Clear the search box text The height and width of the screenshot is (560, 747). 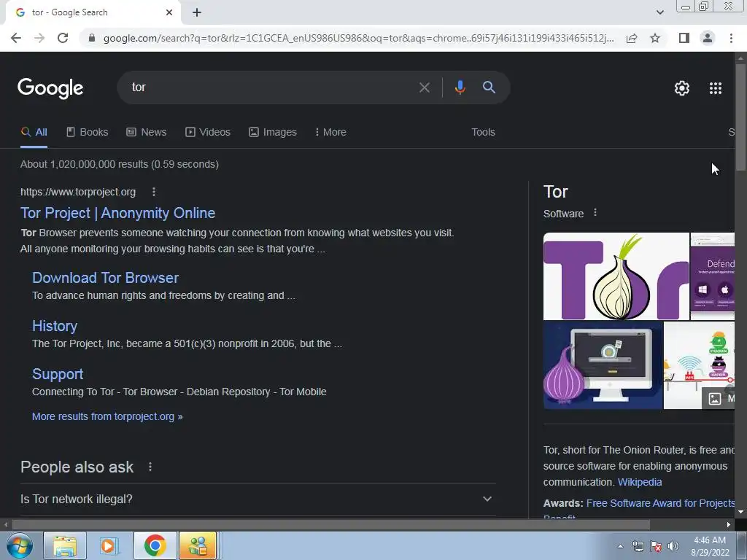point(424,87)
